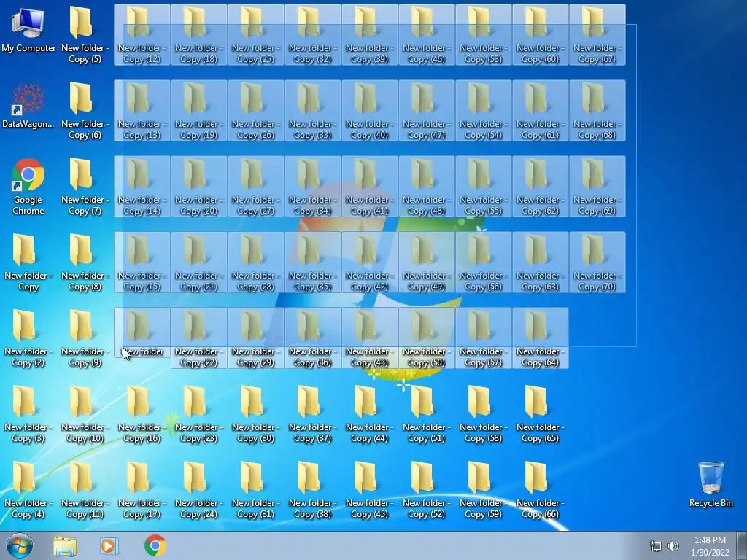Open Chrome from the taskbar
The height and width of the screenshot is (560, 747).
[155, 545]
